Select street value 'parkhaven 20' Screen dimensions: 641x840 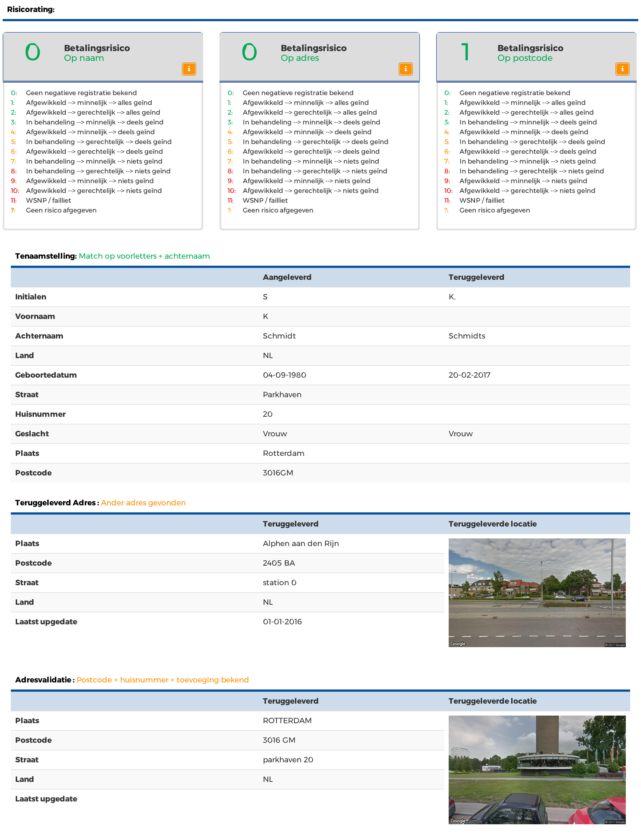pos(288,760)
